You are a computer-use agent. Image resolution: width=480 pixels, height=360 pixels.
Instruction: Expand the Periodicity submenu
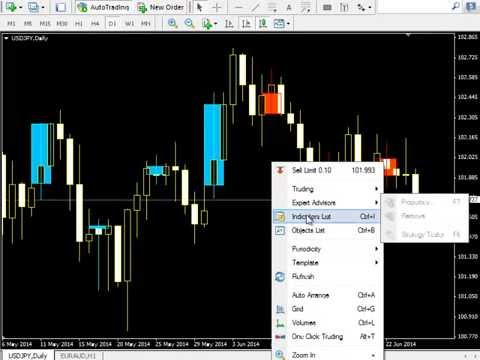(x=328, y=249)
